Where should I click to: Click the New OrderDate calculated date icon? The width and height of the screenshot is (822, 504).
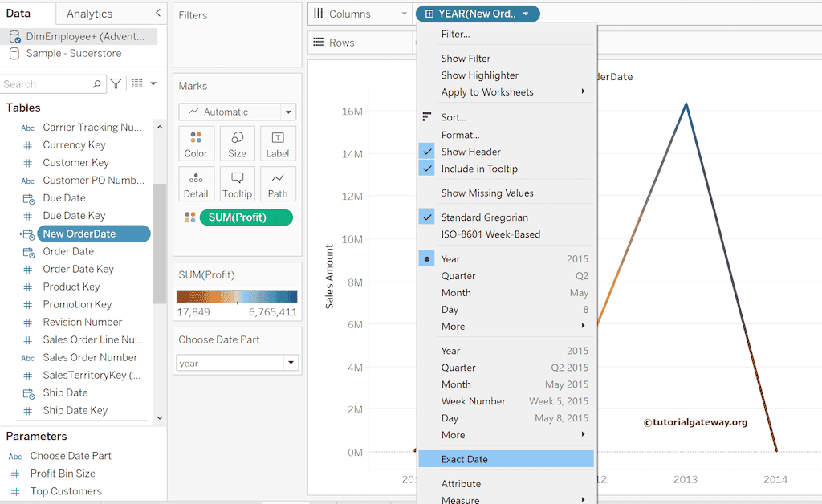[x=27, y=234]
